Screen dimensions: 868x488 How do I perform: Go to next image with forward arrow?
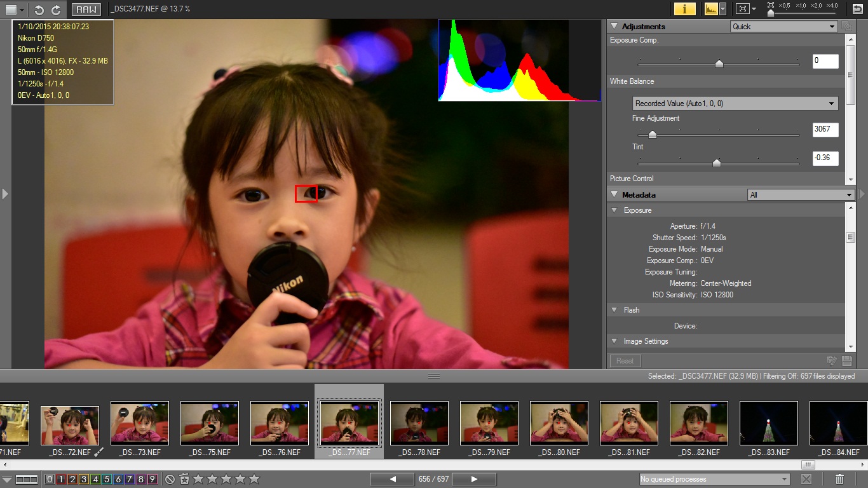coord(473,479)
